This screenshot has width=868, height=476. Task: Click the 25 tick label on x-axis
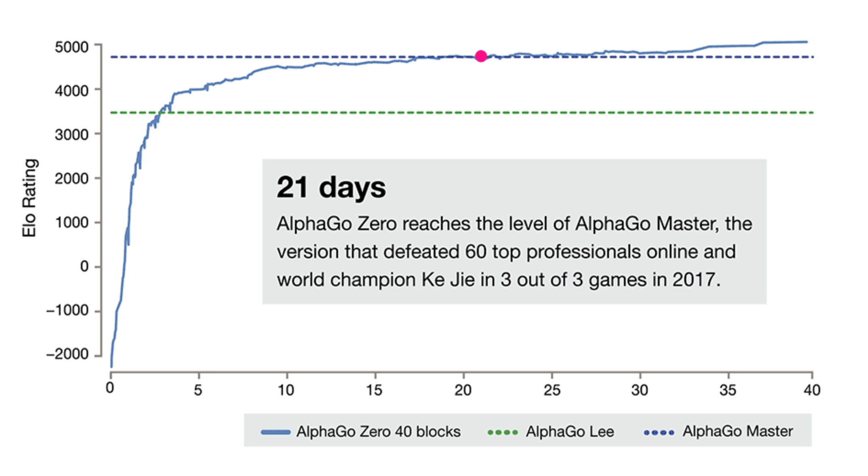(551, 390)
